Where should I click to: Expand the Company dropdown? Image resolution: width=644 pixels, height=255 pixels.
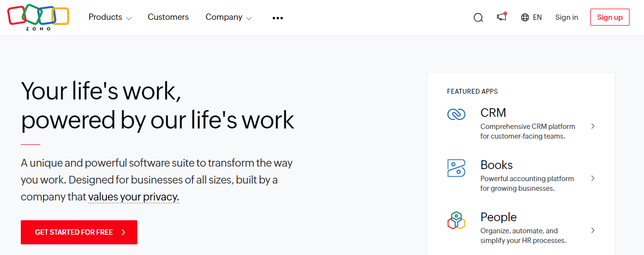tap(228, 17)
